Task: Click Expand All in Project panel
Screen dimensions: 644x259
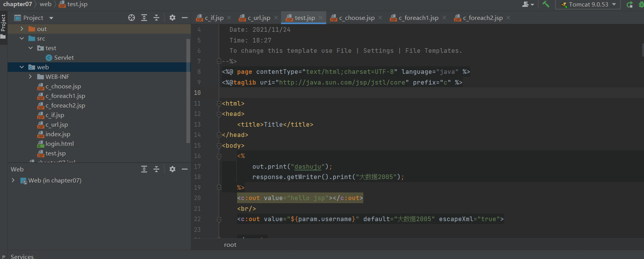Action: point(144,18)
